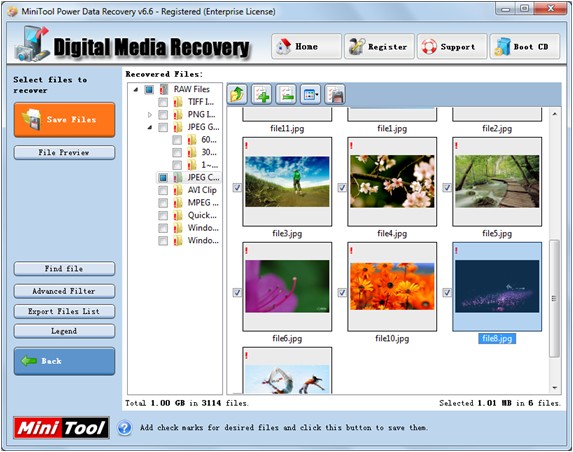The width and height of the screenshot is (573, 452).
Task: Click the thumbnail list scrollbar handle
Action: pyautogui.click(x=555, y=299)
